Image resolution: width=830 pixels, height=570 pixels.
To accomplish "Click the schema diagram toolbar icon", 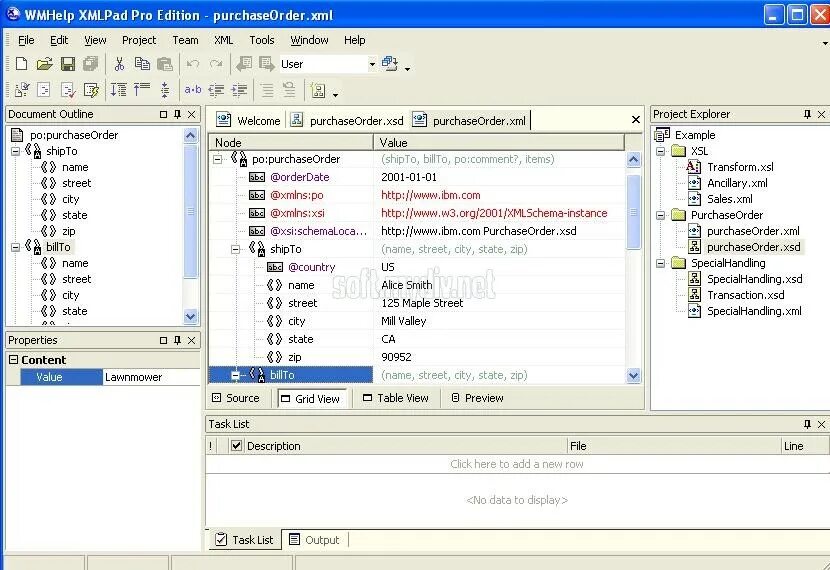I will (318, 91).
